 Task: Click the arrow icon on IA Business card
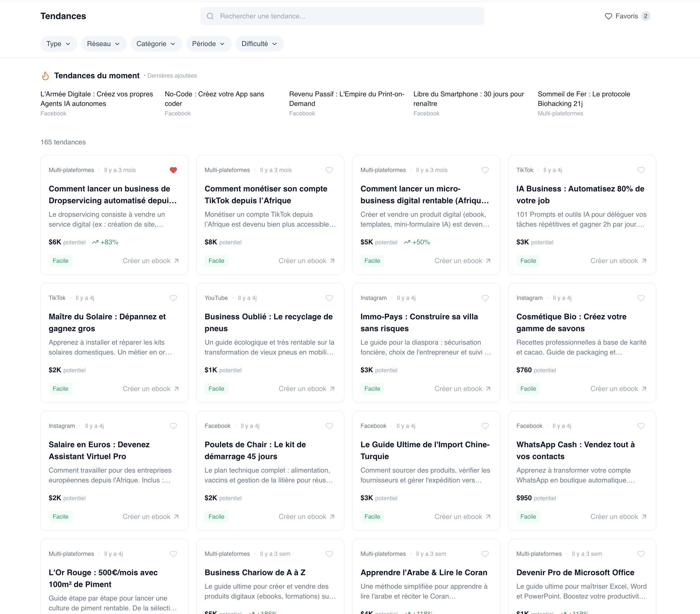tap(644, 261)
